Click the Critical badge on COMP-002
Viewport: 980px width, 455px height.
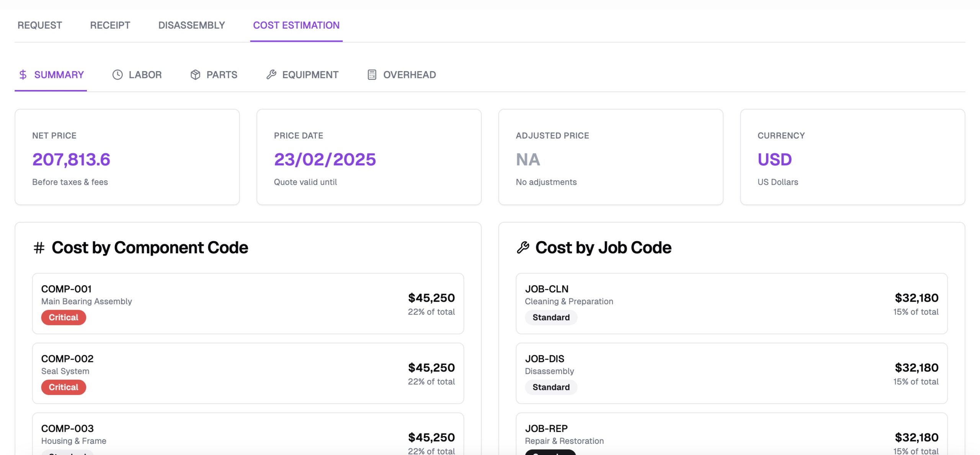tap(64, 387)
